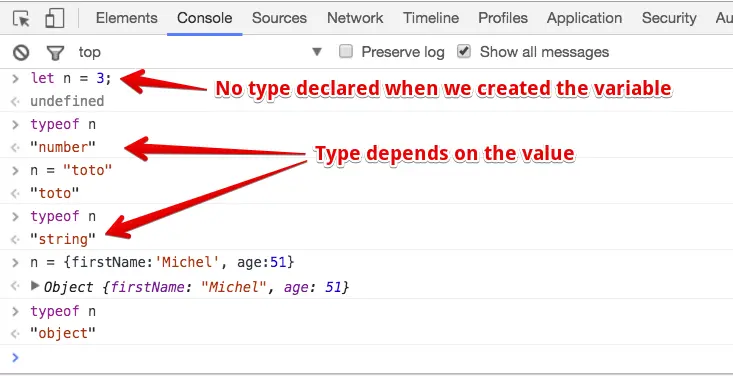Toggle the device toolbar icon
Viewport: 733px width, 376px height.
(x=55, y=18)
